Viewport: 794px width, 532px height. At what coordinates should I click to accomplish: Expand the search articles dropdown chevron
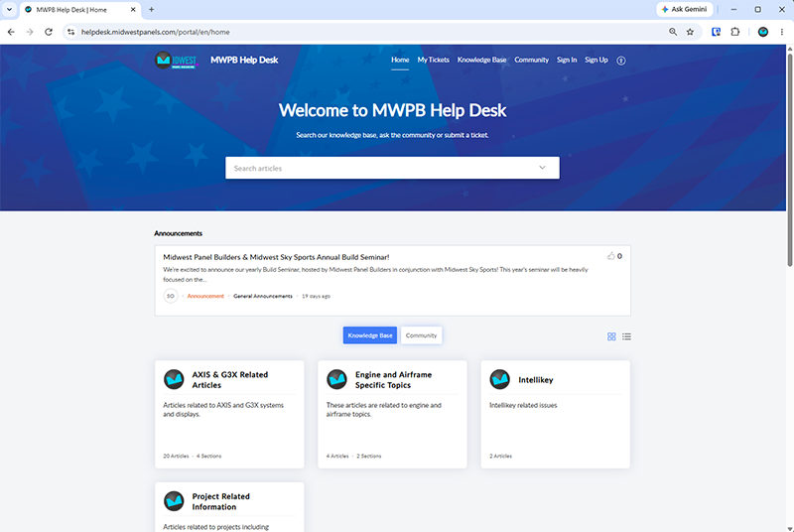click(x=542, y=168)
